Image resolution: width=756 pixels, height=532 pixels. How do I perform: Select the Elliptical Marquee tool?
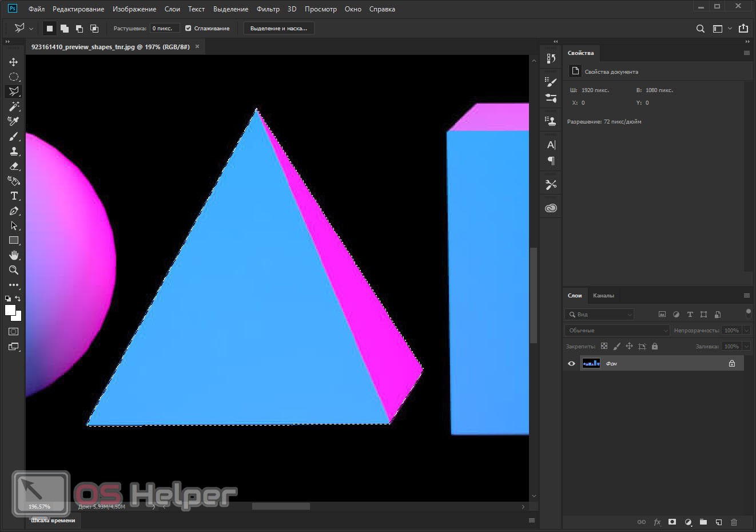coord(14,77)
